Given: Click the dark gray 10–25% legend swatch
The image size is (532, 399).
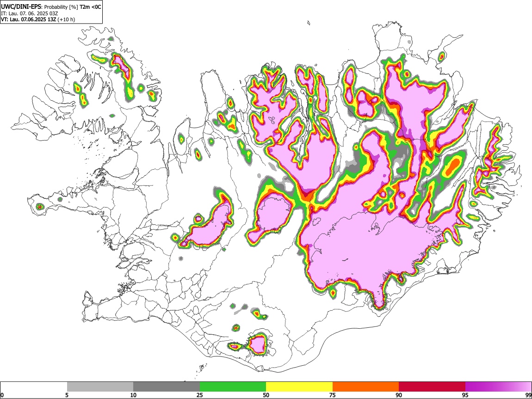Looking at the screenshot, I should [167, 387].
